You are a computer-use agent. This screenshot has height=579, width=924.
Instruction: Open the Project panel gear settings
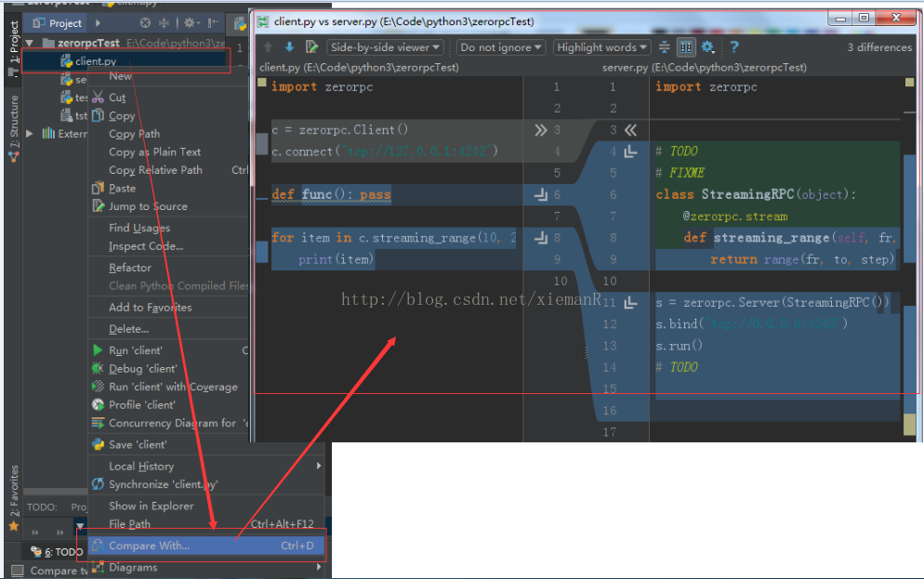click(191, 23)
